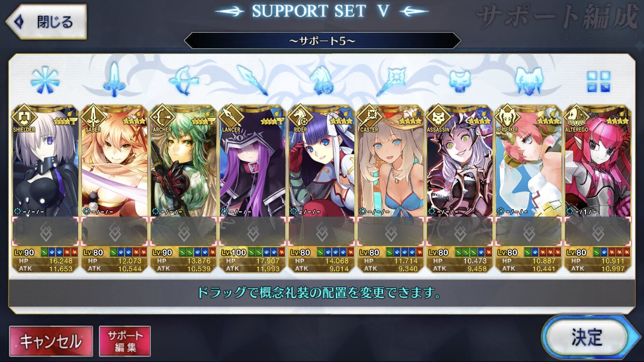Select the Extra class four-squares icon

599,81
